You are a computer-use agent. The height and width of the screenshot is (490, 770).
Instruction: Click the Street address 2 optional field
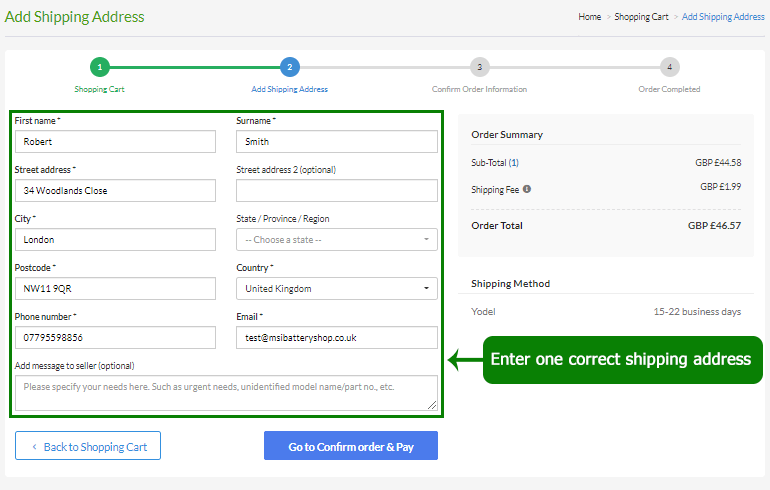[x=337, y=191]
